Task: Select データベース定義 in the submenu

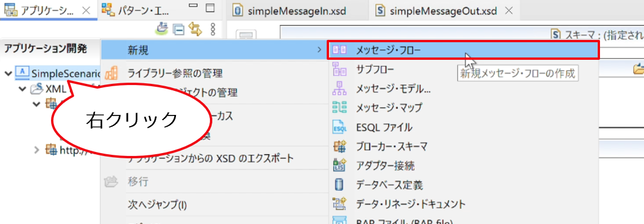Action: click(x=389, y=185)
